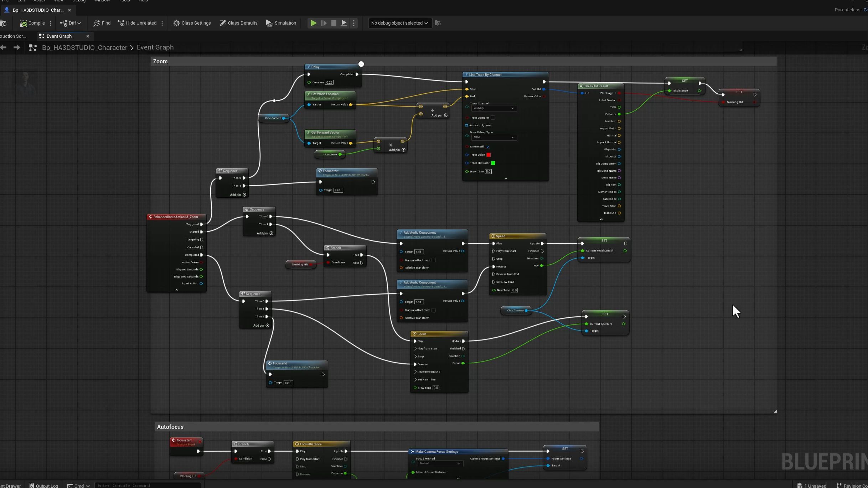This screenshot has width=868, height=488.
Task: Open Class Settings
Action: [192, 23]
